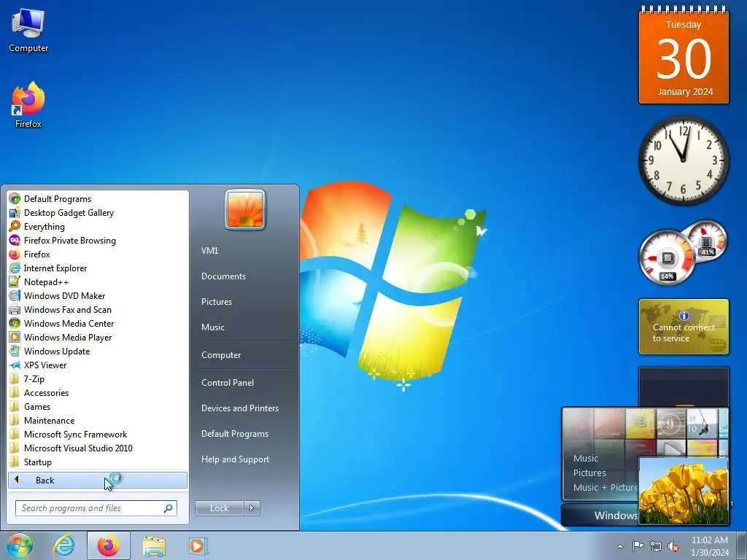This screenshot has height=560, width=747.
Task: Open Internet Explorer from the Start menu
Action: pyautogui.click(x=98, y=268)
